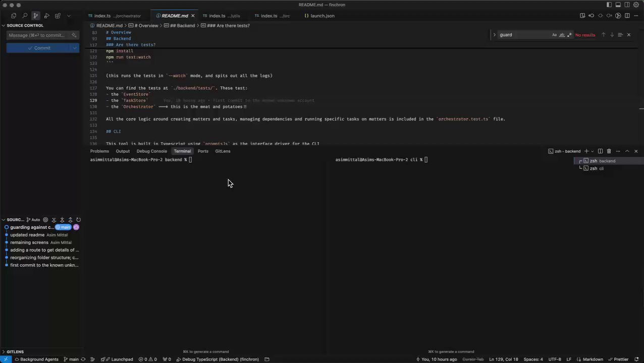The image size is (644, 363).
Task: Toggle Match Case in find widget
Action: 554,35
